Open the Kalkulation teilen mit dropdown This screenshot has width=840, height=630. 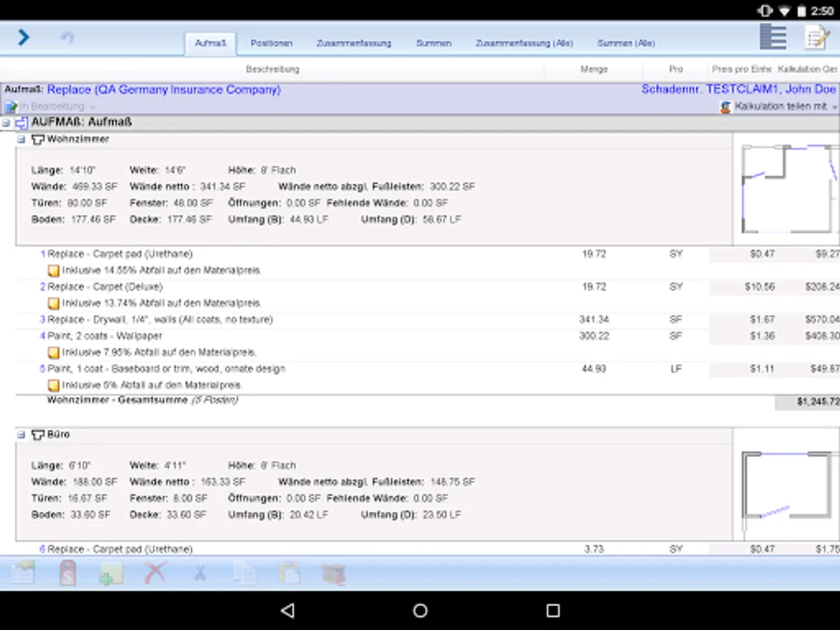coord(785,107)
